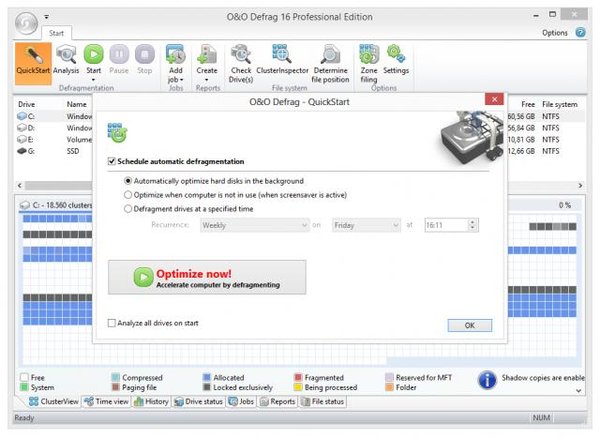Switch to the History tab
The width and height of the screenshot is (600, 438).
(152, 401)
